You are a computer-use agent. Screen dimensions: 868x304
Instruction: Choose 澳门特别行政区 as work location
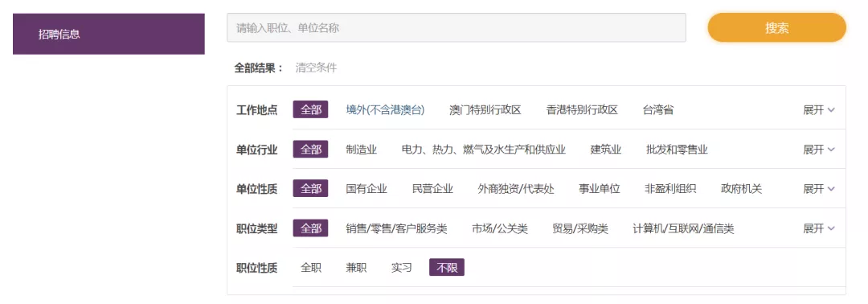tap(485, 109)
